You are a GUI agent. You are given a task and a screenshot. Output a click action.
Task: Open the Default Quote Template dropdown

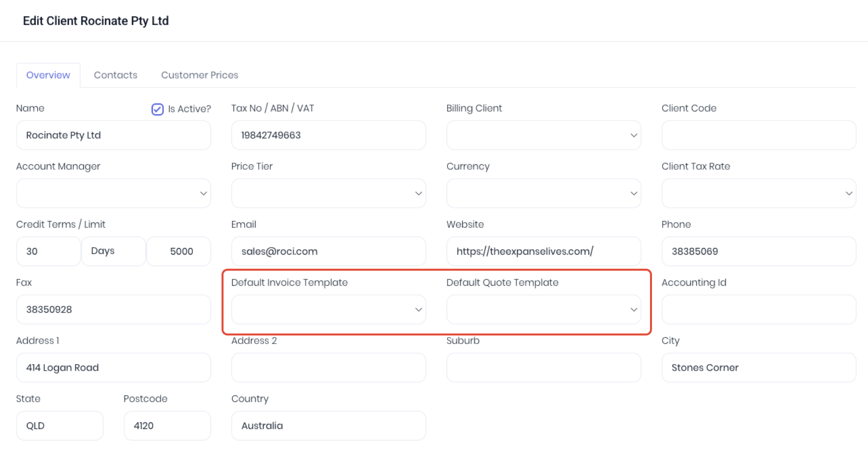point(544,309)
